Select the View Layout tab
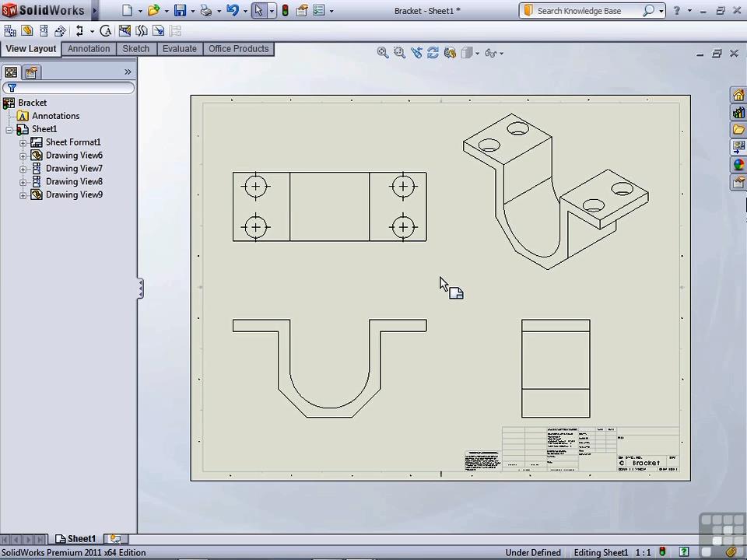This screenshot has height=560, width=747. coord(31,48)
